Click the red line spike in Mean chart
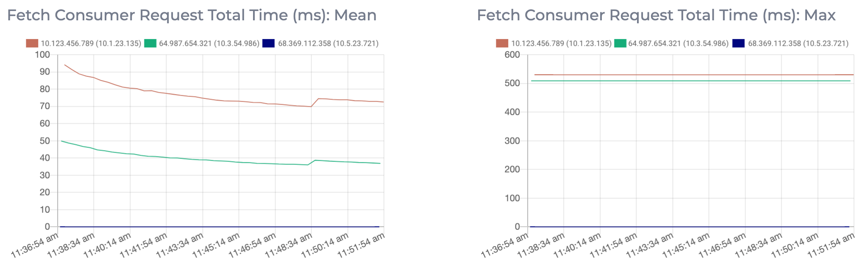Screen dimensions: 868x273 318,99
